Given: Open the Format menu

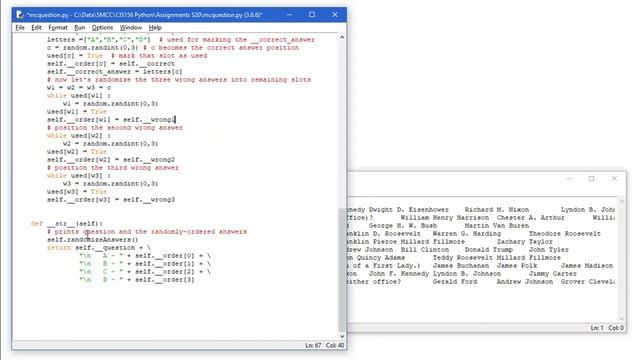Looking at the screenshot, I should (58, 27).
